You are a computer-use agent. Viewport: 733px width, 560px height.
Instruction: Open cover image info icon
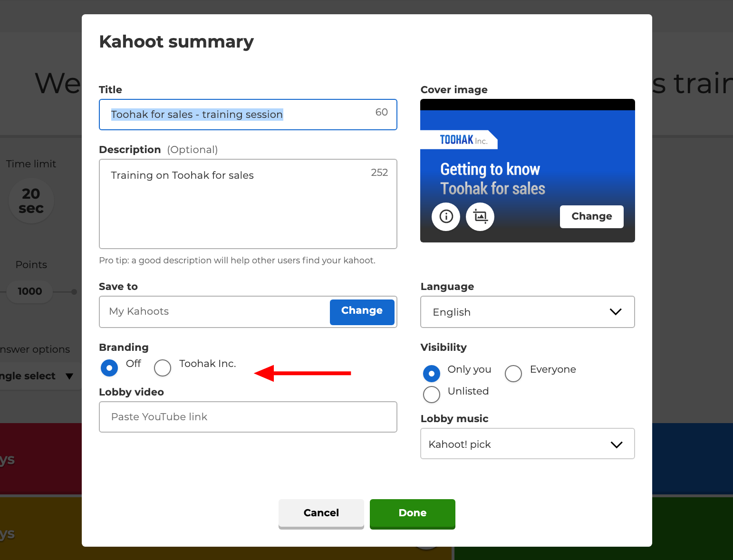click(446, 217)
